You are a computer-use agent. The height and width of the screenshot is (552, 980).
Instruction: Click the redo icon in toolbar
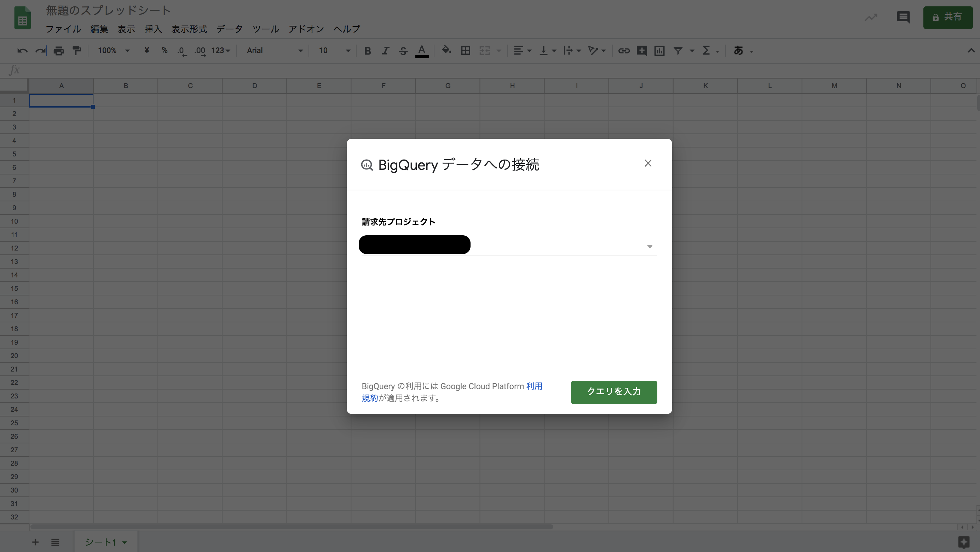[40, 51]
